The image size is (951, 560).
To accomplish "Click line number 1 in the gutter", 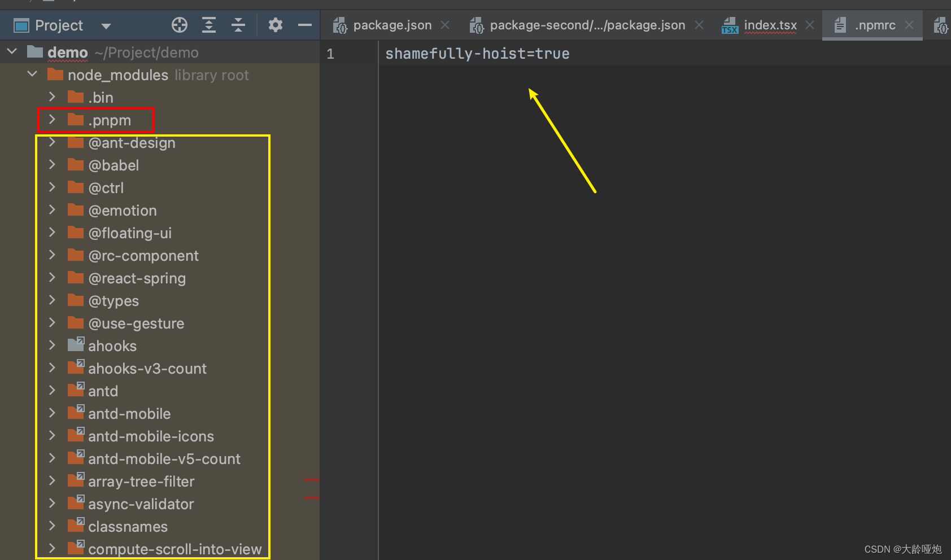I will 330,54.
